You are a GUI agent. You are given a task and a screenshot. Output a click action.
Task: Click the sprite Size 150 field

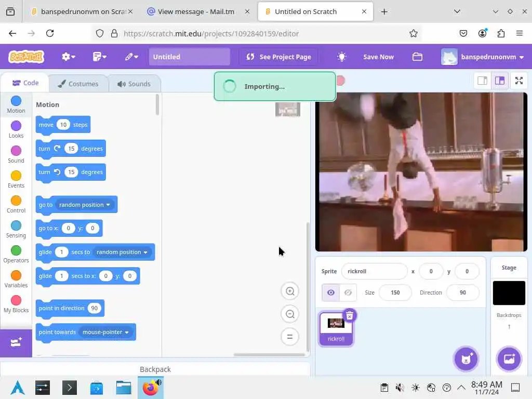[395, 292]
